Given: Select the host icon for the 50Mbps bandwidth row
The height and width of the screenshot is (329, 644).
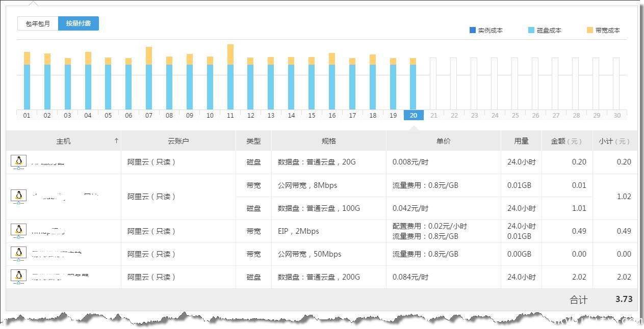Looking at the screenshot, I should (19, 254).
